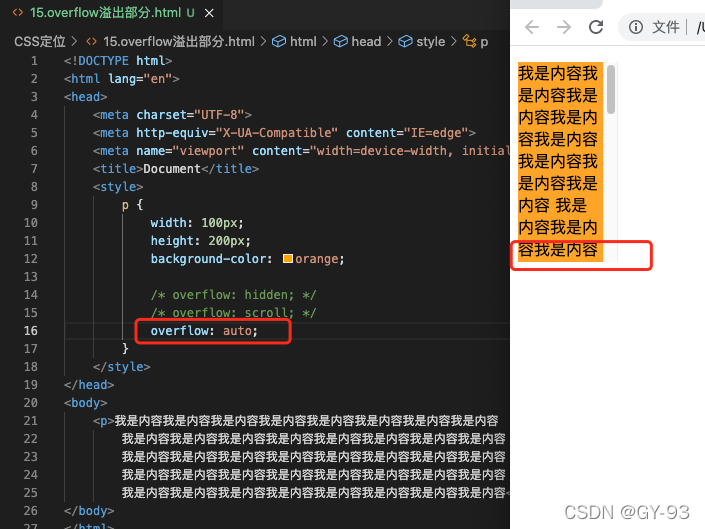Go forward in the browser
The width and height of the screenshot is (705, 529).
tap(563, 27)
